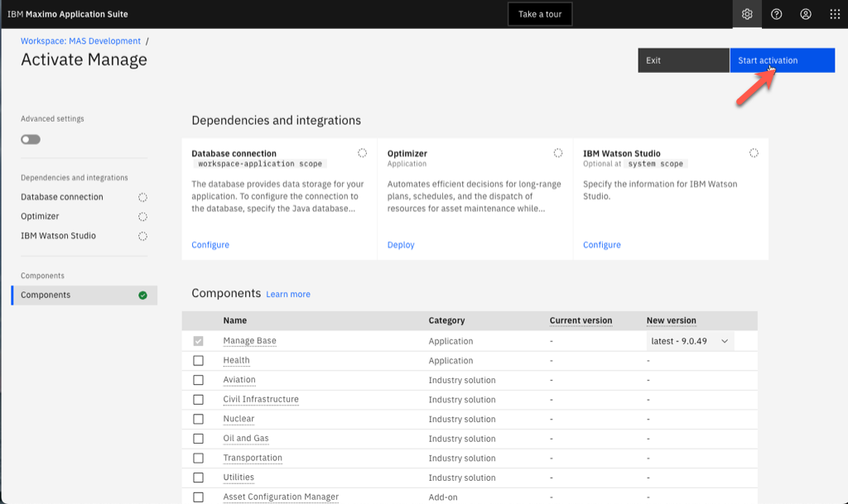Open the user profile icon

coord(806,14)
